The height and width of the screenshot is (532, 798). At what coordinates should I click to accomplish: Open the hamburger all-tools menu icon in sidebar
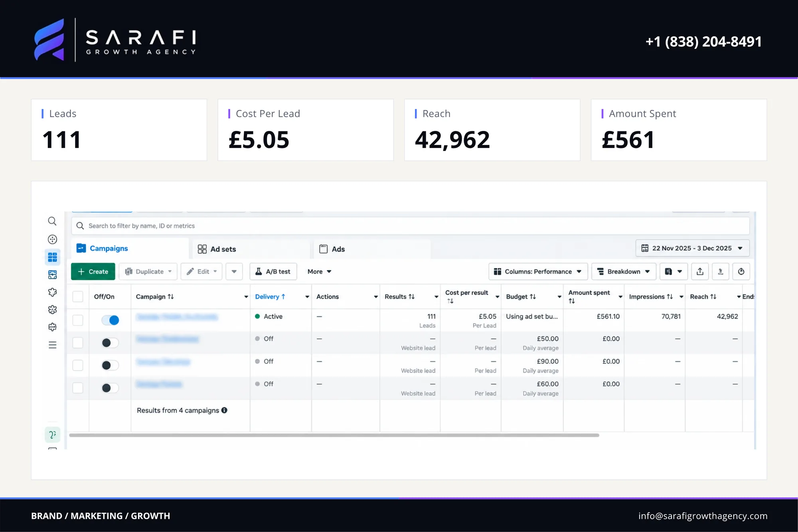point(52,345)
